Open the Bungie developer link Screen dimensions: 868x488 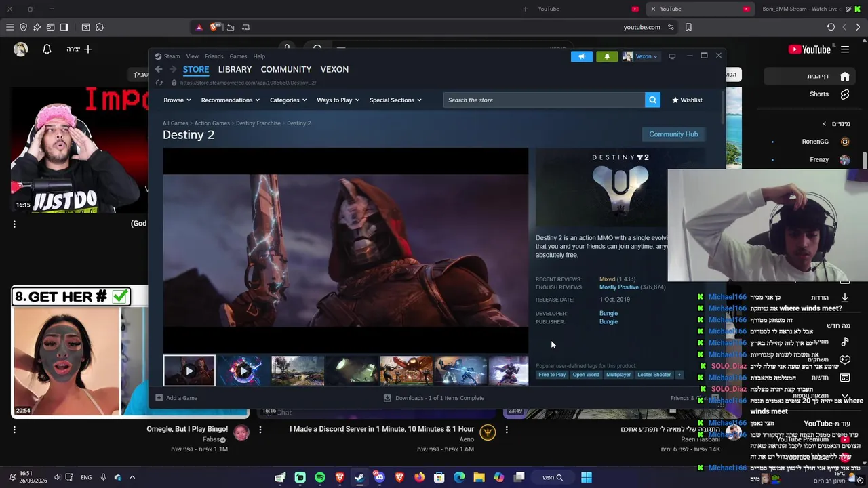(x=608, y=313)
